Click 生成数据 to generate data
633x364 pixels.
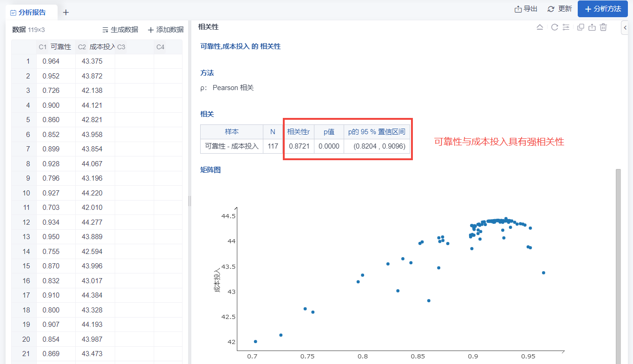coord(120,30)
